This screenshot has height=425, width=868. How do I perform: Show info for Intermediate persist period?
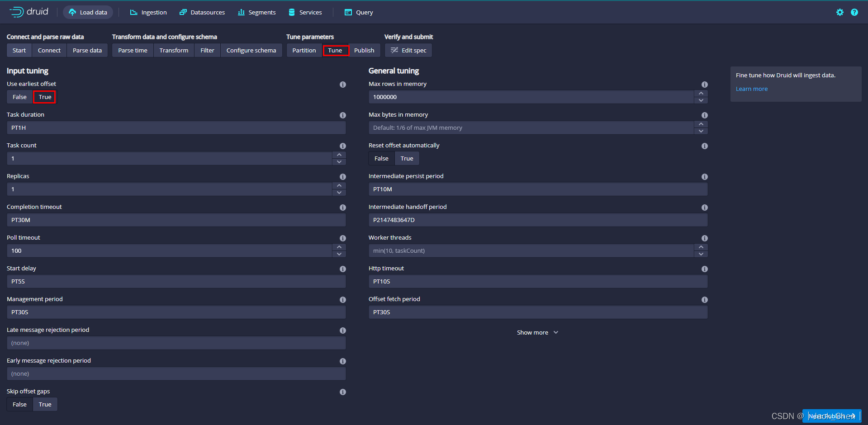coord(705,177)
